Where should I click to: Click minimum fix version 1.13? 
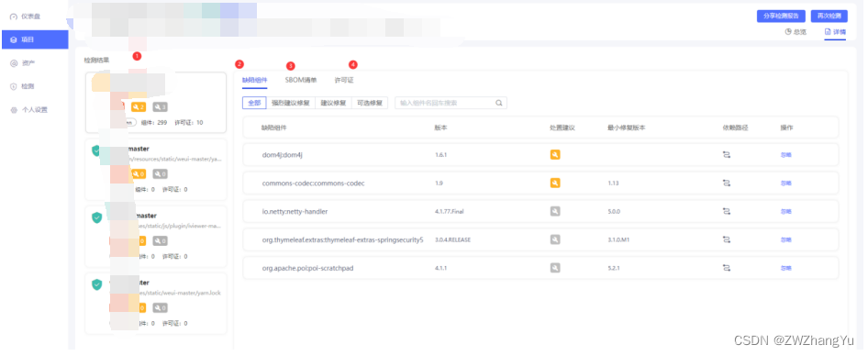point(613,184)
